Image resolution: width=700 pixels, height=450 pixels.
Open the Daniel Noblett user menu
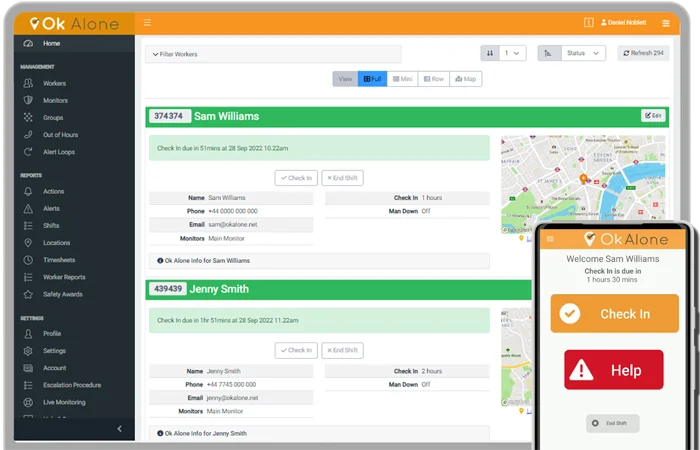(623, 22)
